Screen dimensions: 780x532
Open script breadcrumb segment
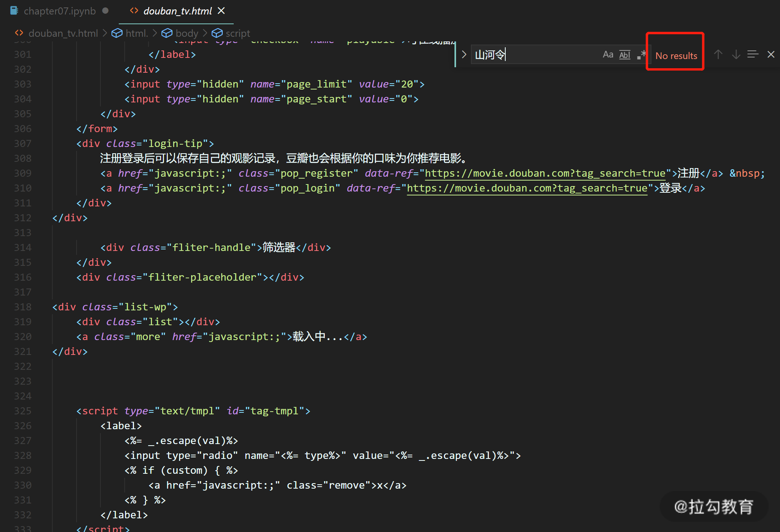tap(238, 33)
